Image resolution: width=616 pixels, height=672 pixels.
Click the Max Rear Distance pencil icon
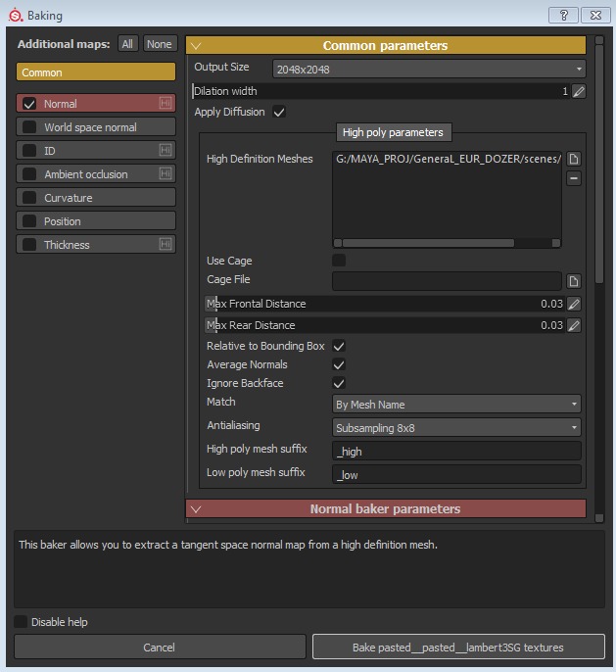pos(574,326)
